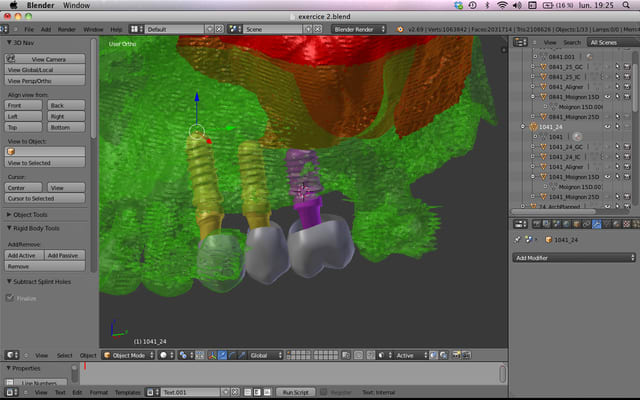The image size is (640, 400).
Task: Click the 3D view editor type icon
Action: click(12, 355)
